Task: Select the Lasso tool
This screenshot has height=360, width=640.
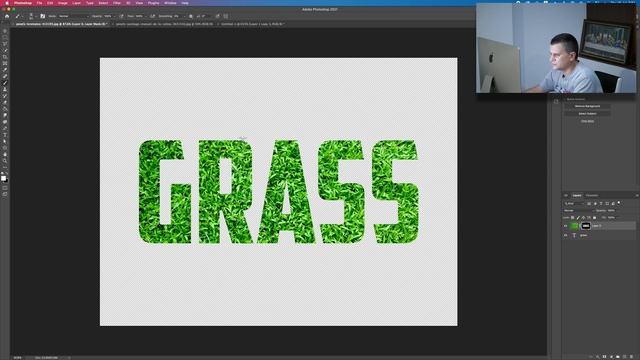Action: [5, 44]
